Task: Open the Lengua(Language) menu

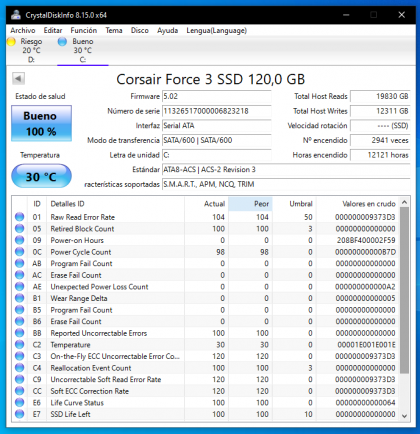Action: point(217,30)
